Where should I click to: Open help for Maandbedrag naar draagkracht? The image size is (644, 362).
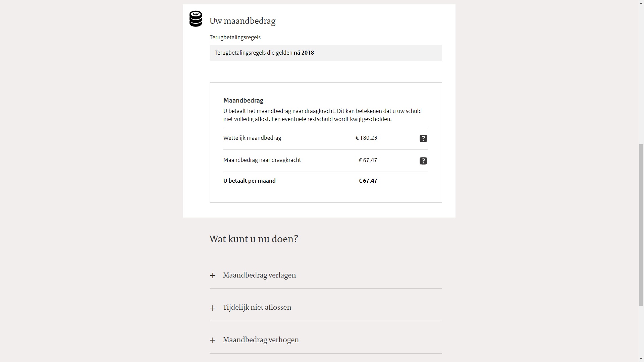click(x=423, y=161)
